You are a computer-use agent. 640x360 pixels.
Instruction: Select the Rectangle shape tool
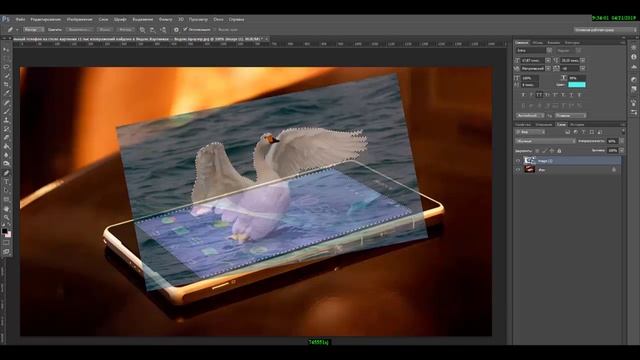[6, 199]
